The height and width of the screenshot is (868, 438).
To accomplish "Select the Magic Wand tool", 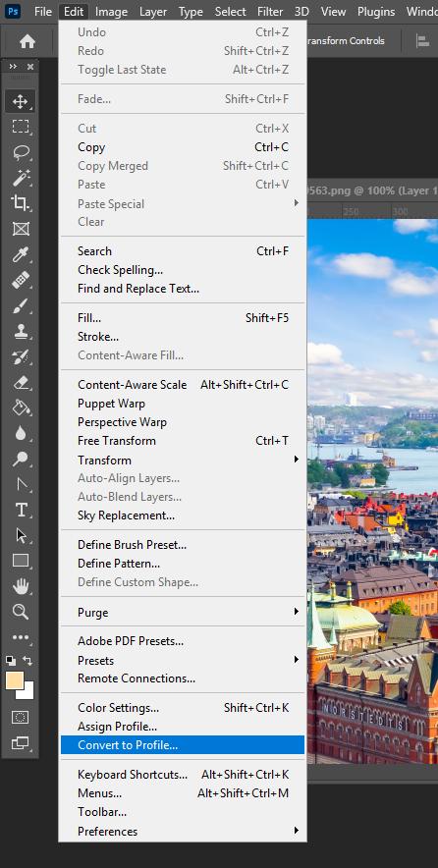I will 21,178.
